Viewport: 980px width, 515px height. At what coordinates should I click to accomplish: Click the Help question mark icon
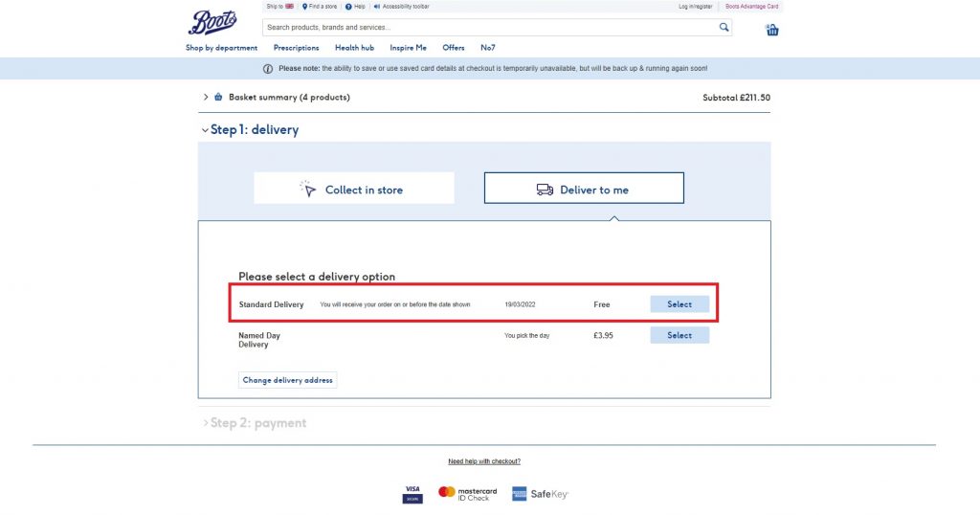(x=348, y=7)
